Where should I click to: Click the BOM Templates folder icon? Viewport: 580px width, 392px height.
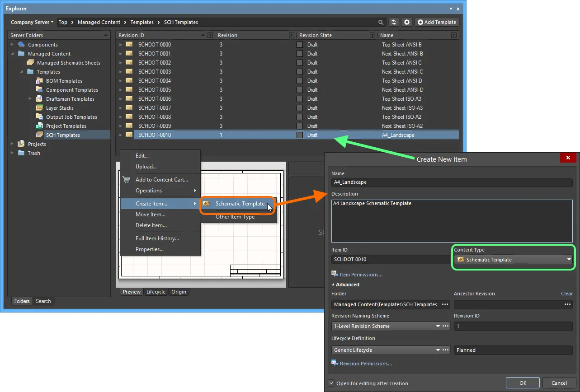click(x=39, y=81)
